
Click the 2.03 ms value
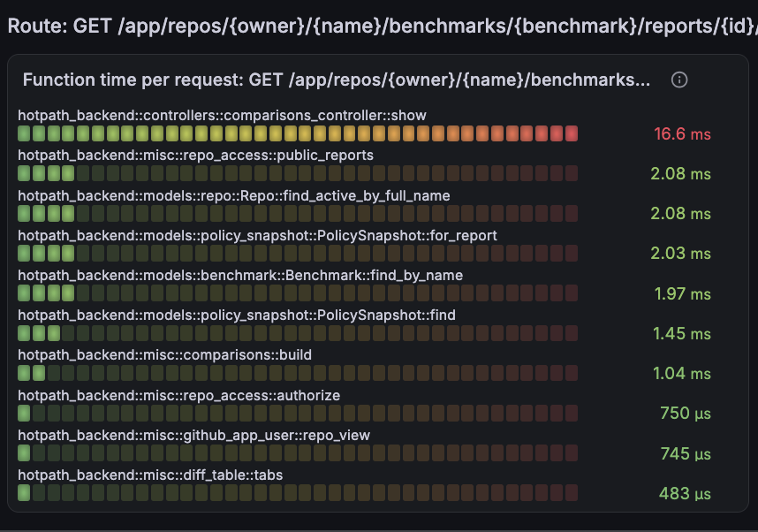(x=680, y=253)
